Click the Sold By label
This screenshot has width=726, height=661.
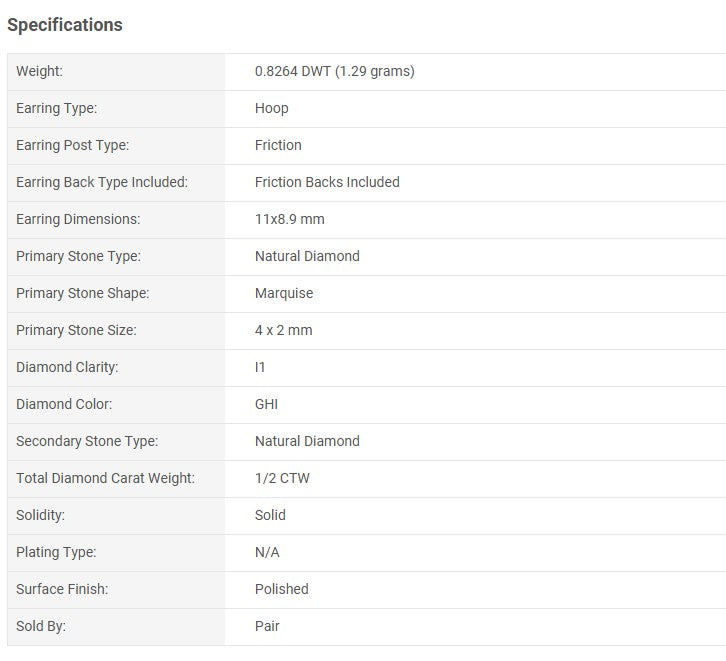[41, 626]
